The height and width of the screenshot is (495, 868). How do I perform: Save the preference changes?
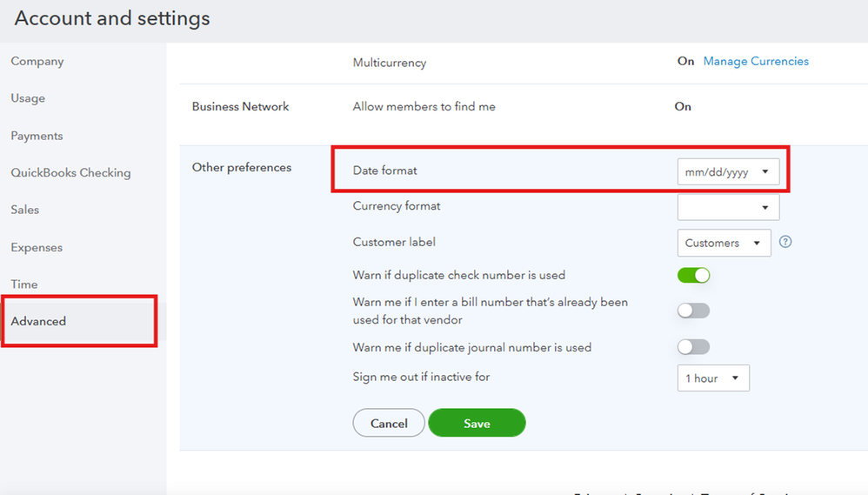coord(477,423)
